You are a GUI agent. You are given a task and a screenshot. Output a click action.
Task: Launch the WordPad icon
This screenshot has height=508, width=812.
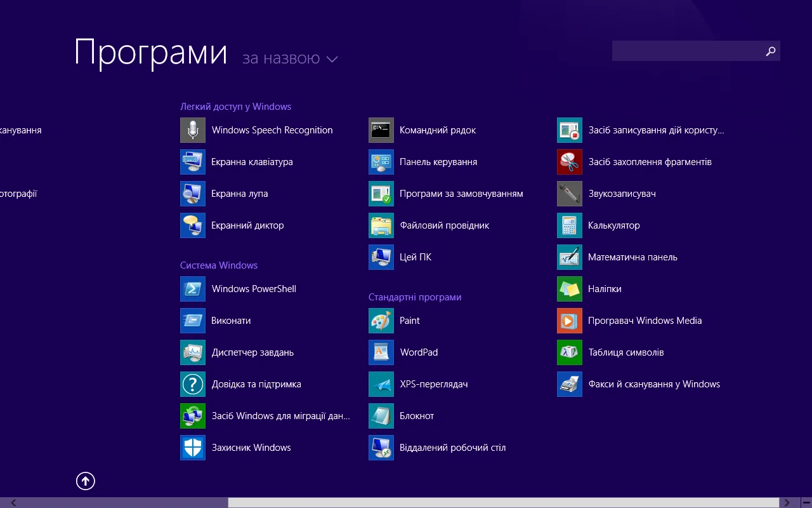[x=381, y=352]
